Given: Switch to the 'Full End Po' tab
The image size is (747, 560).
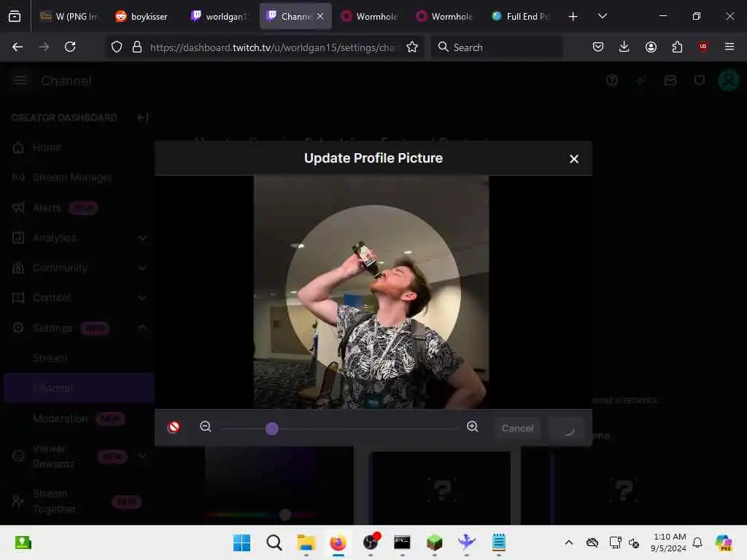Looking at the screenshot, I should pos(520,16).
